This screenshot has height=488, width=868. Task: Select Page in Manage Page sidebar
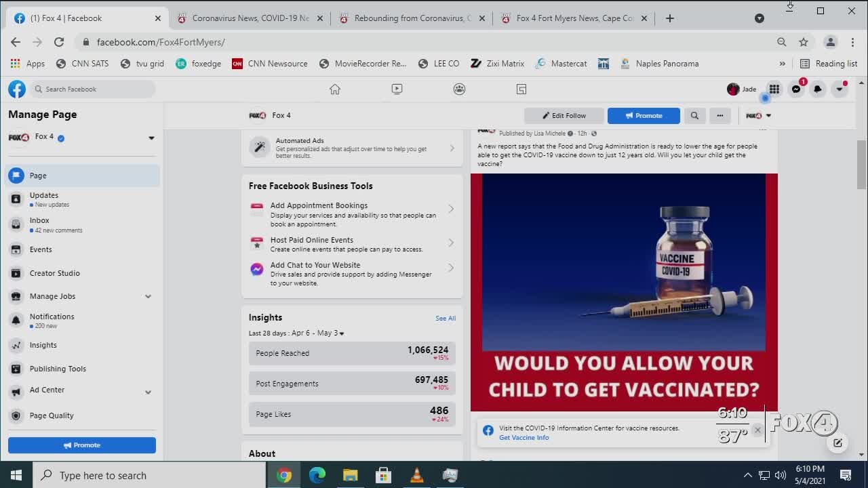(x=82, y=176)
